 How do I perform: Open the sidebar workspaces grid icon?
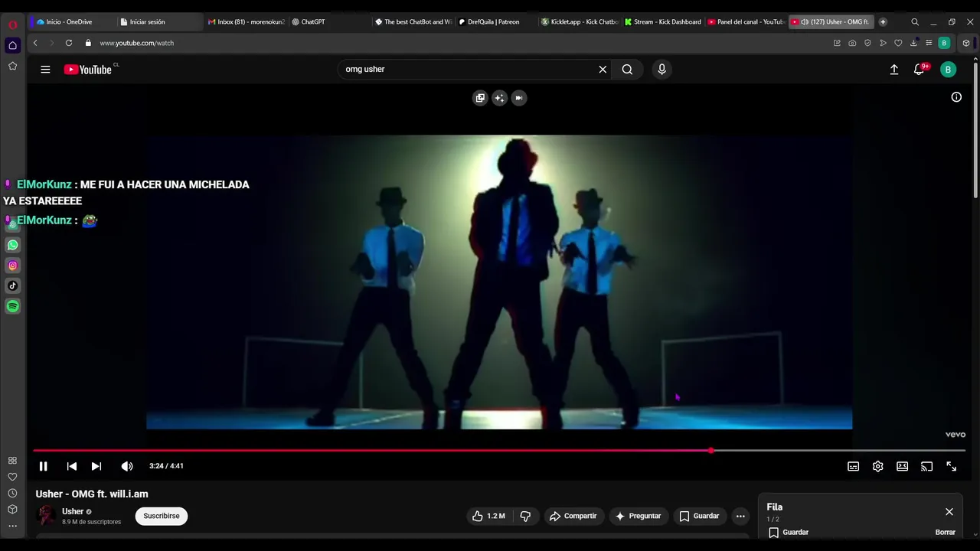pos(12,461)
